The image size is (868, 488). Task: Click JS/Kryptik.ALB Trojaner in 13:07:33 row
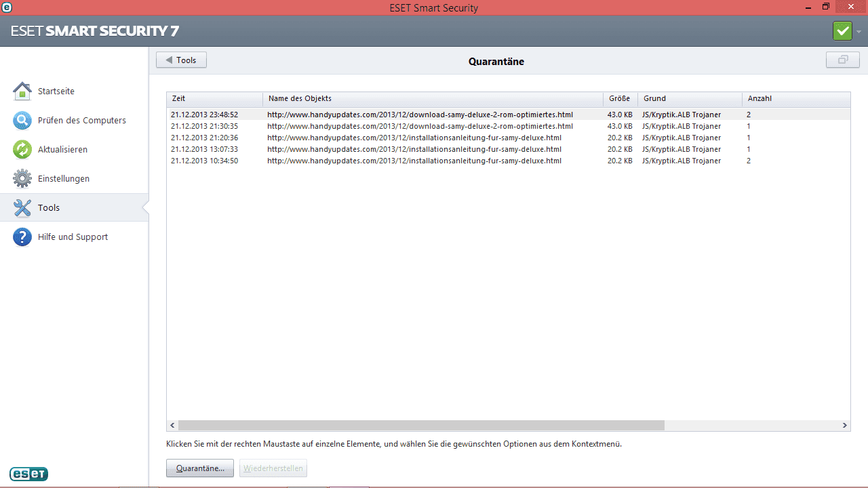pyautogui.click(x=682, y=149)
